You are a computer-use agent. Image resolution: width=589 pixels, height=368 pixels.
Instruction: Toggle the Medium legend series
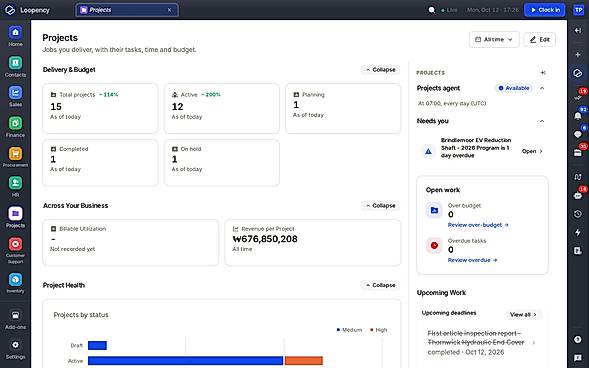[349, 330]
